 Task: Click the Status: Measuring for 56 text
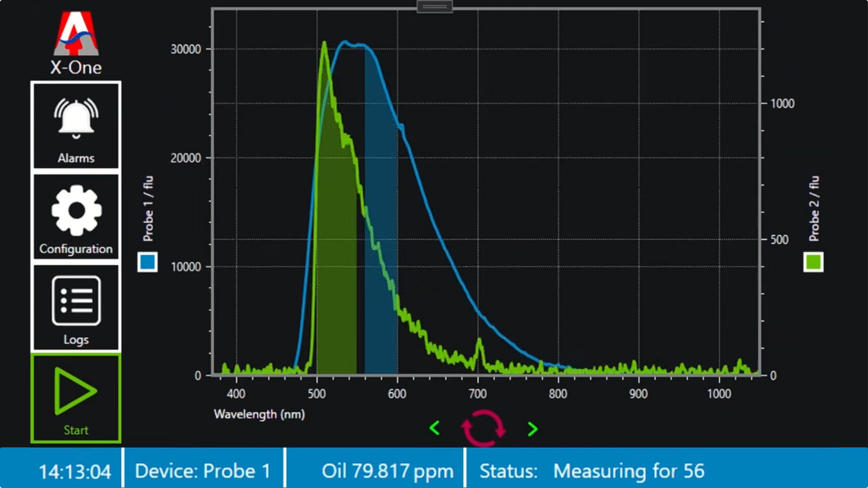[592, 471]
